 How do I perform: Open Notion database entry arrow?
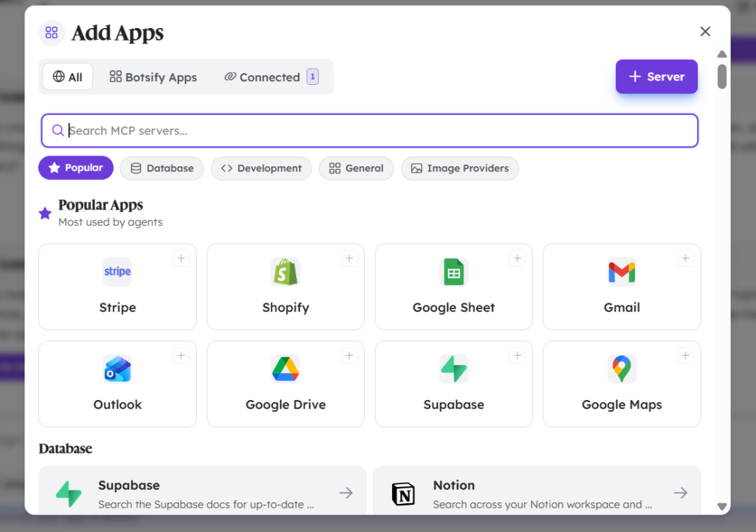681,493
